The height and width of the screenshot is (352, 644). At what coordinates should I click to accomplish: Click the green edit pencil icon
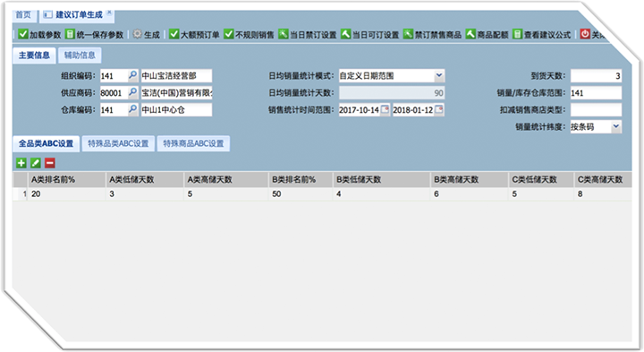(x=36, y=163)
